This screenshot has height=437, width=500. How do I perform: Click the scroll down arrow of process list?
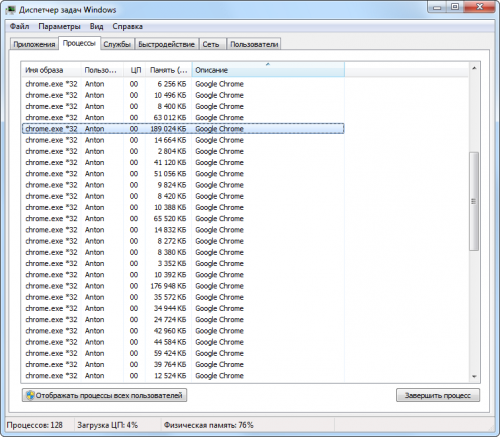(x=474, y=377)
